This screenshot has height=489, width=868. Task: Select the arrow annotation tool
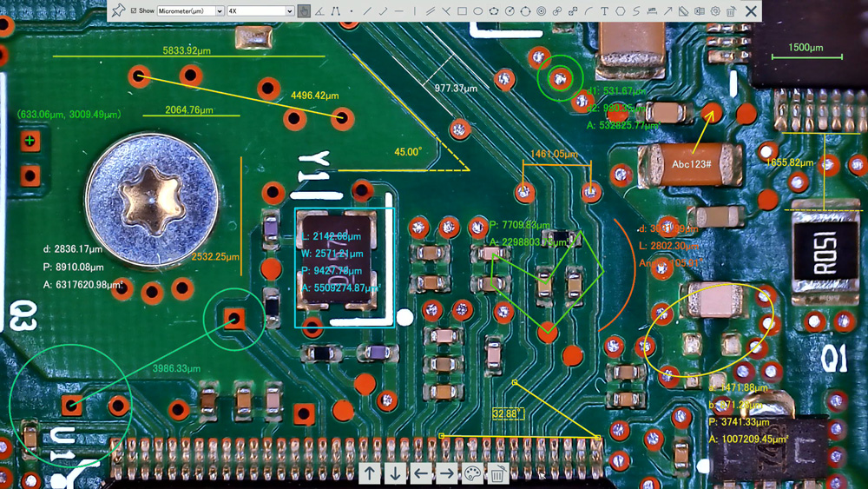click(x=667, y=11)
